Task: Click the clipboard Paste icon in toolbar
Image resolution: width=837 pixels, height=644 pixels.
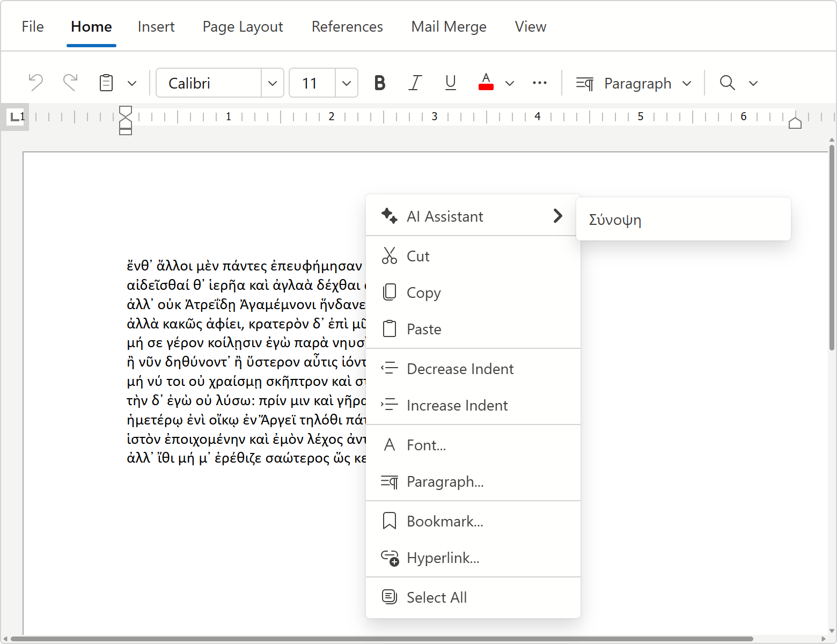Action: 106,83
